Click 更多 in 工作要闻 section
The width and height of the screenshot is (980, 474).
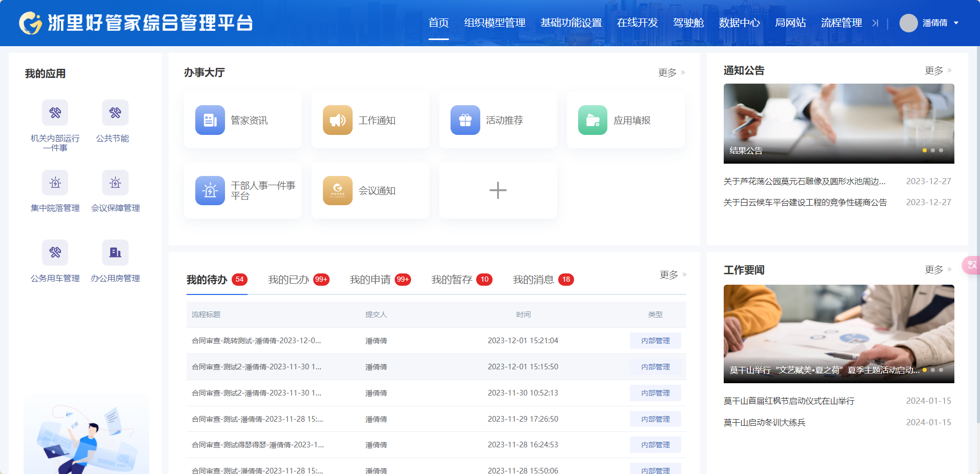point(938,270)
